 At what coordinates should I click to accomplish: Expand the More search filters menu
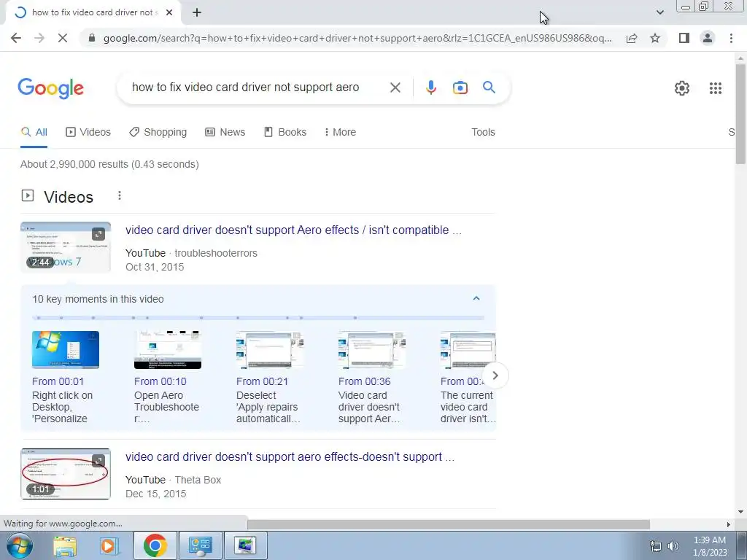click(340, 133)
